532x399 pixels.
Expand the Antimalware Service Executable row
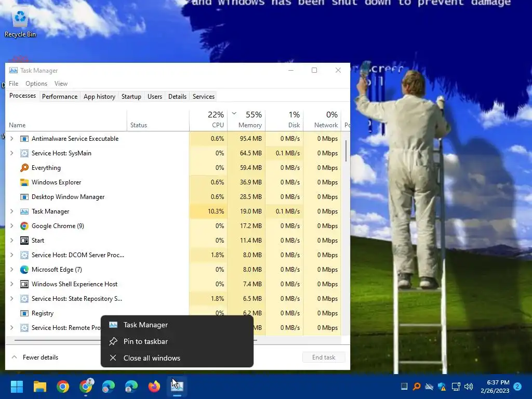(12, 138)
